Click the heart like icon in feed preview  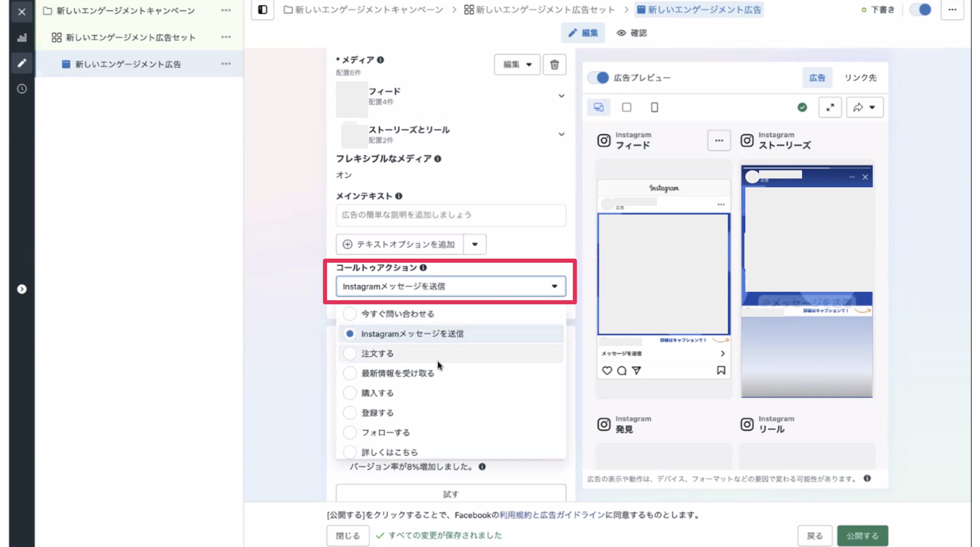pyautogui.click(x=607, y=370)
